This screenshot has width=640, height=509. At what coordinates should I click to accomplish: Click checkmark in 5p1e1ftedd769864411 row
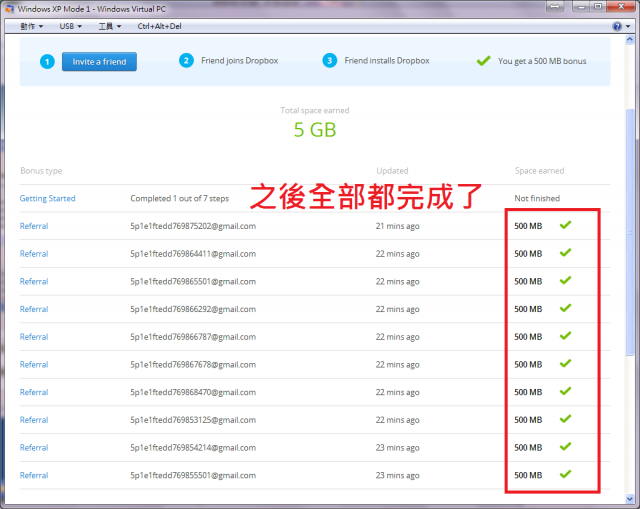(565, 253)
